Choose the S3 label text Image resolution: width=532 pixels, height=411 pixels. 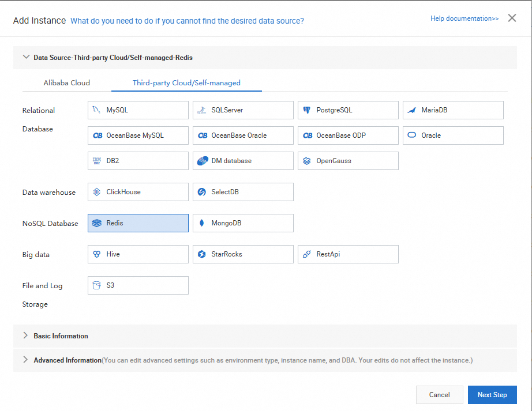point(110,285)
